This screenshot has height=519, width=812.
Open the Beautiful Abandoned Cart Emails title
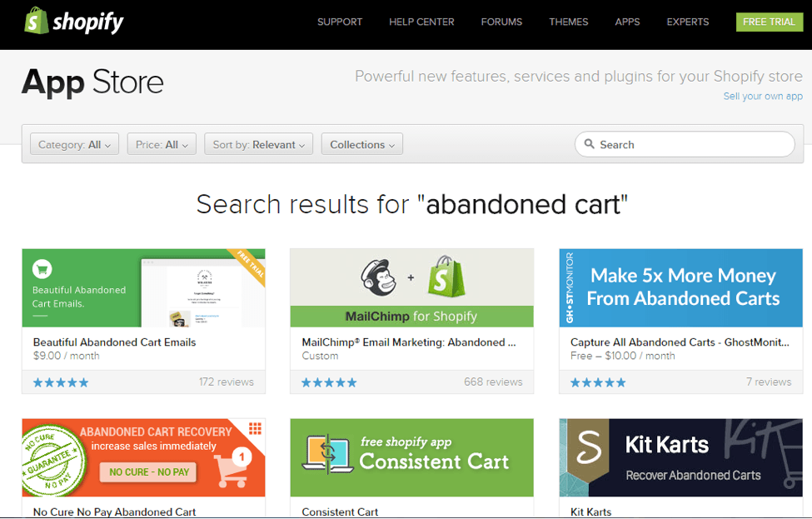tap(115, 342)
